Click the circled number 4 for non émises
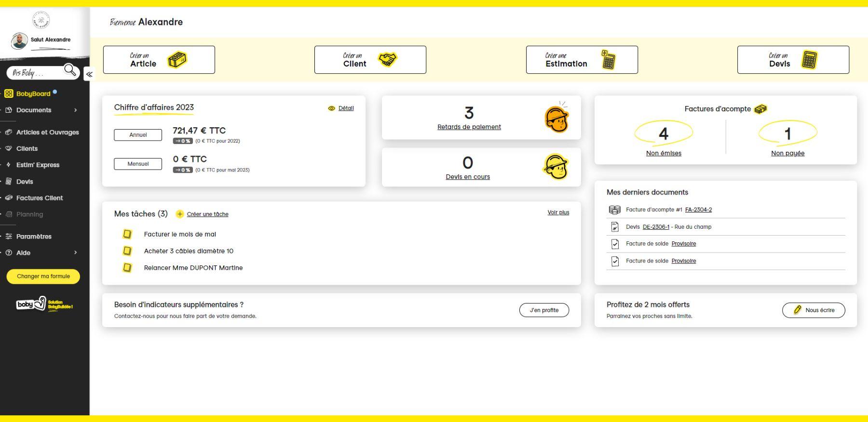This screenshot has height=422, width=868. tap(664, 133)
